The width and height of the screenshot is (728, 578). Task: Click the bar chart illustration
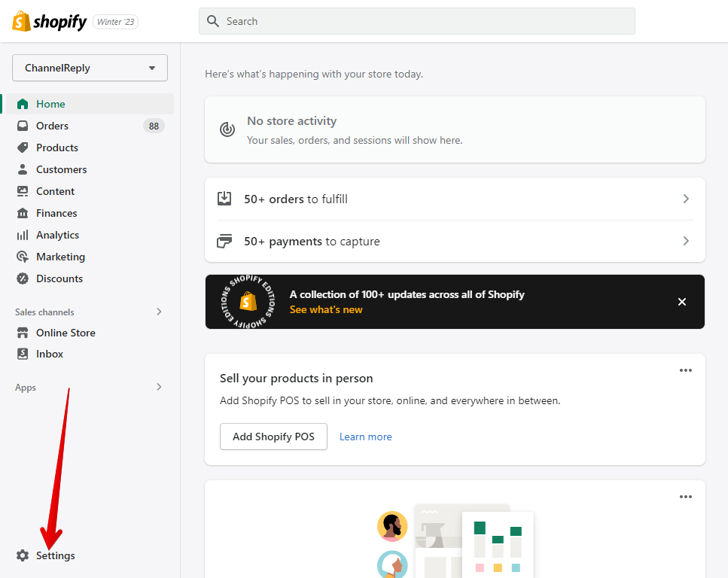pos(498,545)
